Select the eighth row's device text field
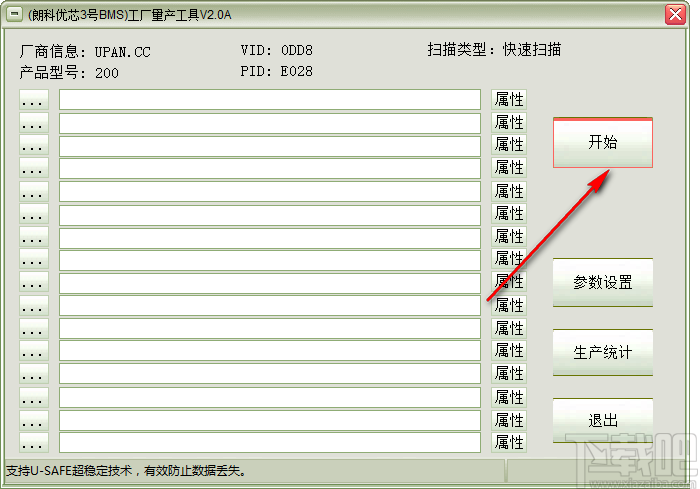Image resolution: width=700 pixels, height=489 pixels. click(x=270, y=261)
